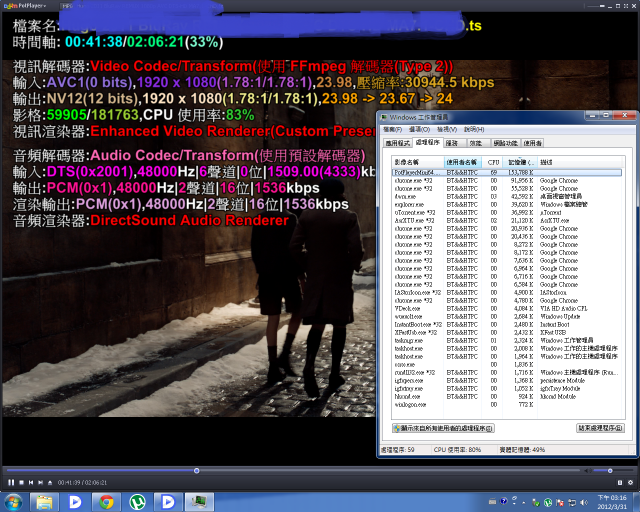The width and height of the screenshot is (640, 512).
Task: Open the 檔案(F) menu in Task Manager
Action: coord(393,129)
